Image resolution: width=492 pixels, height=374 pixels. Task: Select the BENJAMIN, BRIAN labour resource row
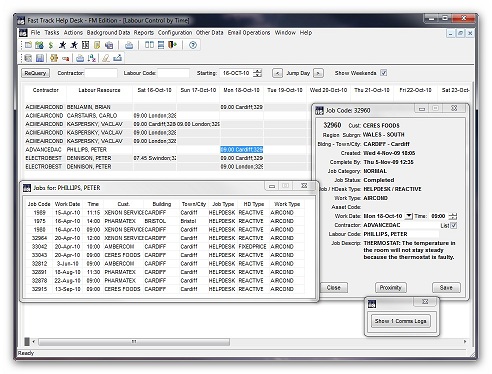[x=99, y=107]
